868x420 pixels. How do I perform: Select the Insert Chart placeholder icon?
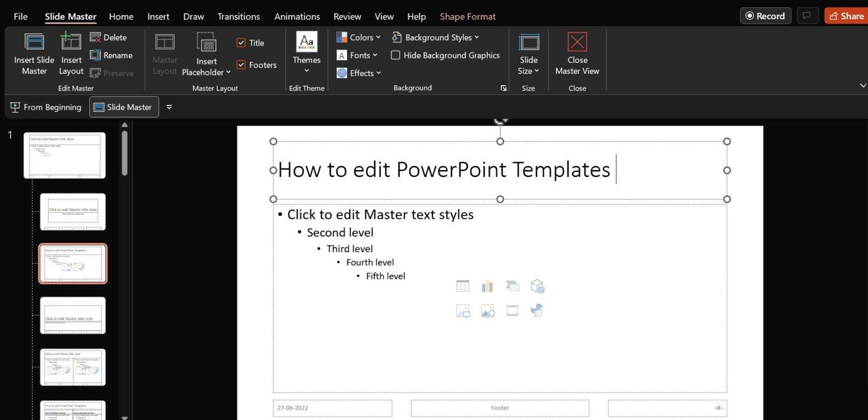pyautogui.click(x=487, y=286)
